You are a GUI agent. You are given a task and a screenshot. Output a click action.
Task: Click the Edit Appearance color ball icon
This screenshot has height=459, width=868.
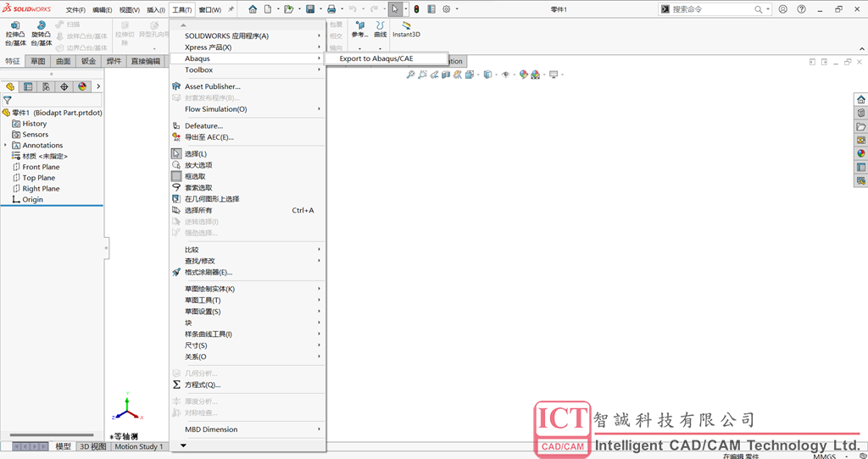click(523, 75)
